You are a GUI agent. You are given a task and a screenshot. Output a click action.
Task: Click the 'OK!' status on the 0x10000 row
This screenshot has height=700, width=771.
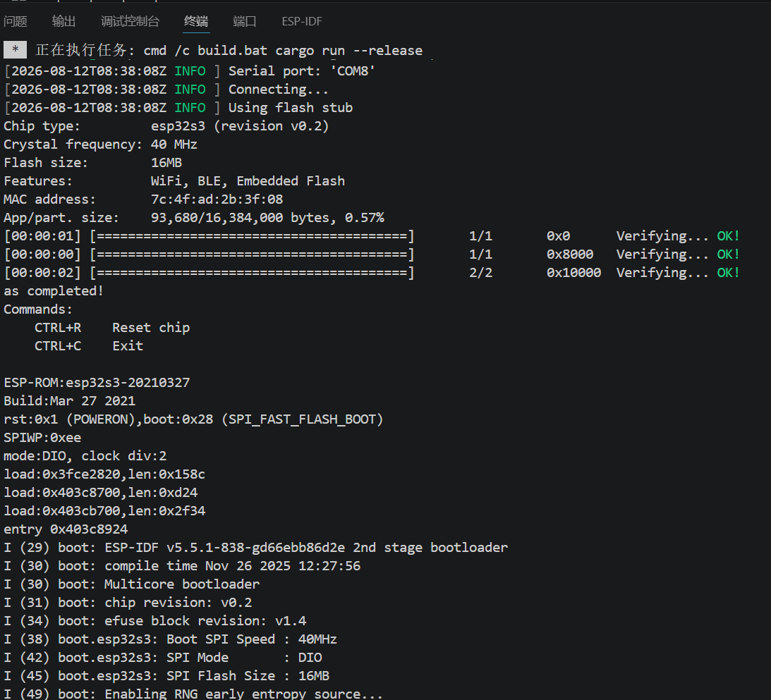tap(728, 273)
